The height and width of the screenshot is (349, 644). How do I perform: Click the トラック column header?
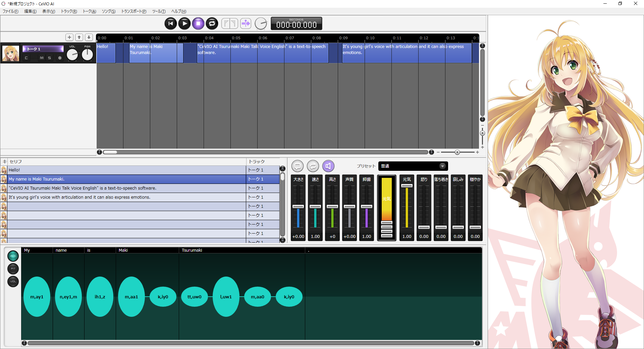click(x=263, y=161)
